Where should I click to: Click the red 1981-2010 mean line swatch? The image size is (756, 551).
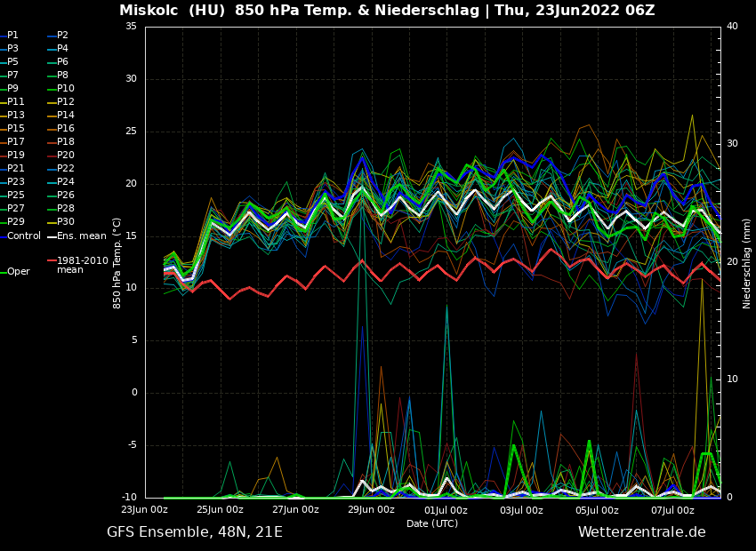click(x=52, y=261)
